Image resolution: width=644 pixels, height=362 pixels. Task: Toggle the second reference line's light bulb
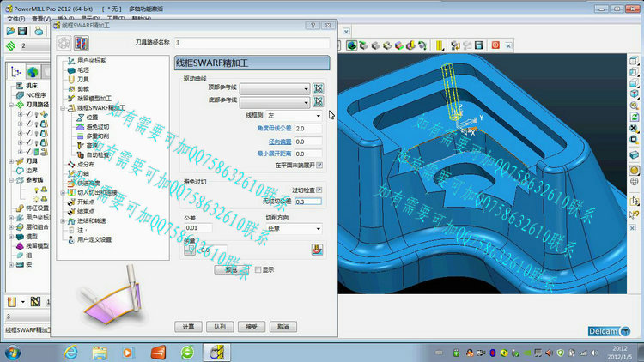point(37,199)
